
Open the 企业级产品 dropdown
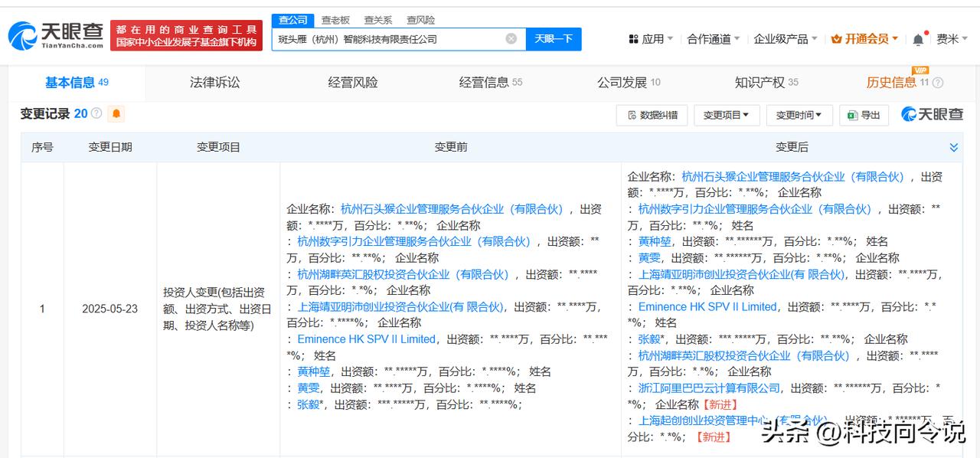786,39
